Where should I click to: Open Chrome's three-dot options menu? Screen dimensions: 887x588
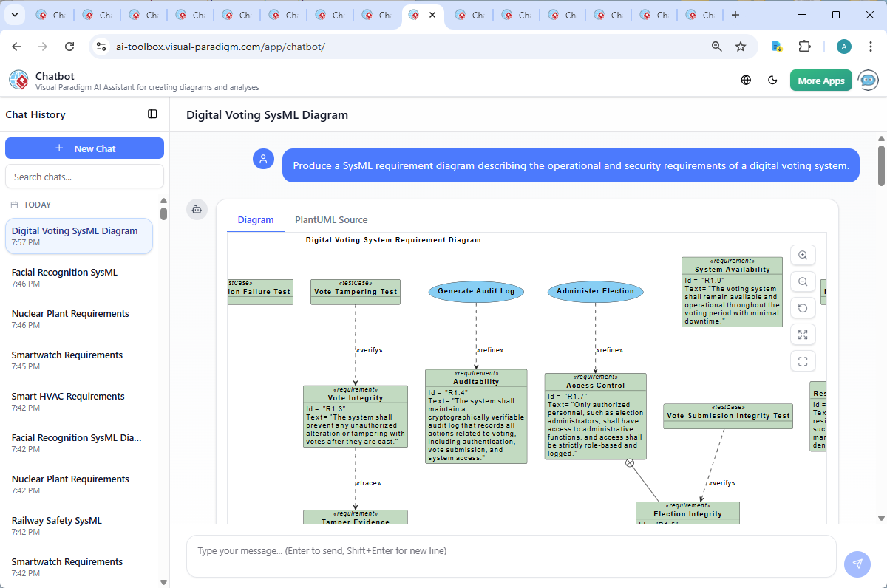click(x=870, y=46)
